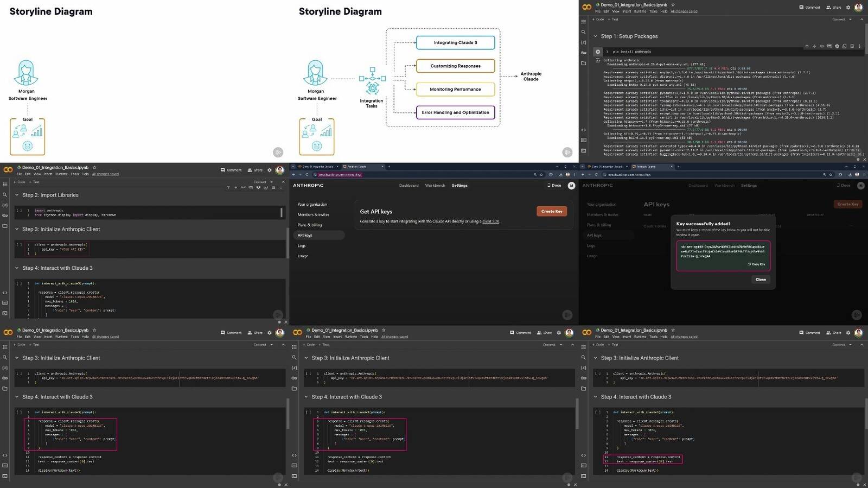Select Your organization in Get API keys sidebar
868x488 pixels.
[312, 204]
